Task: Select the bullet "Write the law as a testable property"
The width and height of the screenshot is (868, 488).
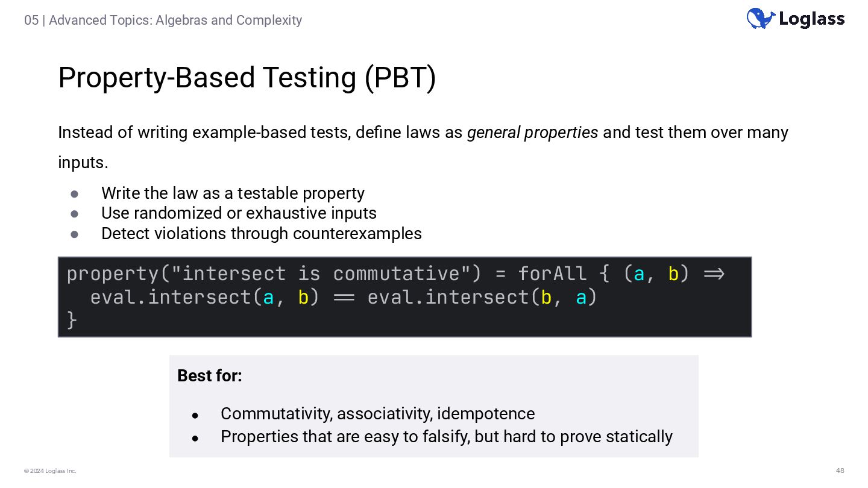Action: pos(233,193)
